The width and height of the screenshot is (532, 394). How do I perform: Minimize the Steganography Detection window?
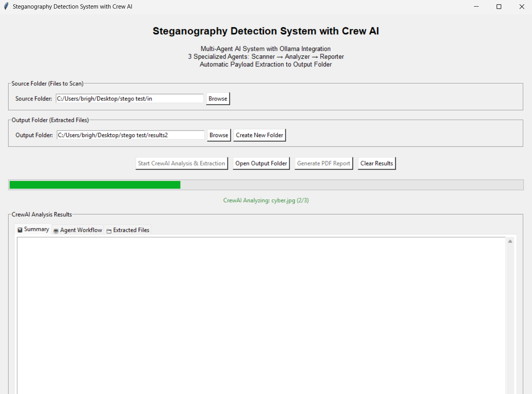pos(476,7)
